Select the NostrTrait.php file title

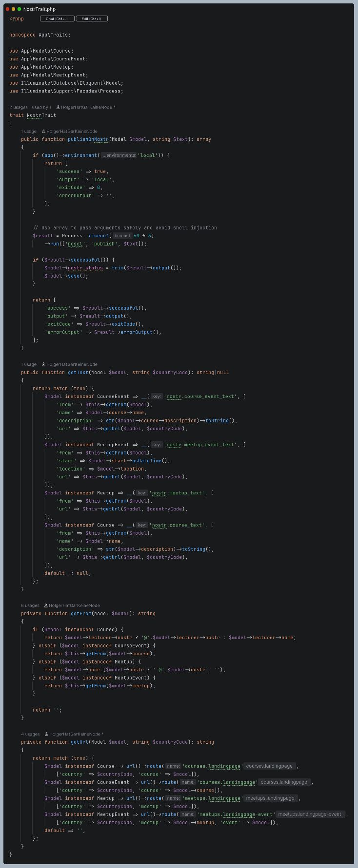click(40, 9)
